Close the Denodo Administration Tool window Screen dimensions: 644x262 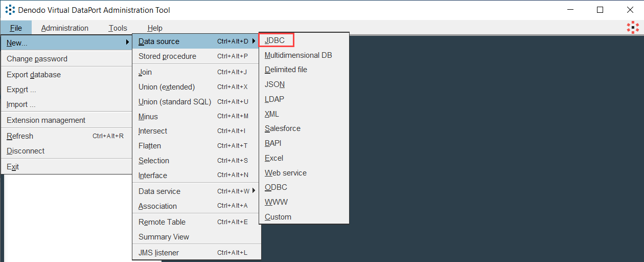(630, 10)
